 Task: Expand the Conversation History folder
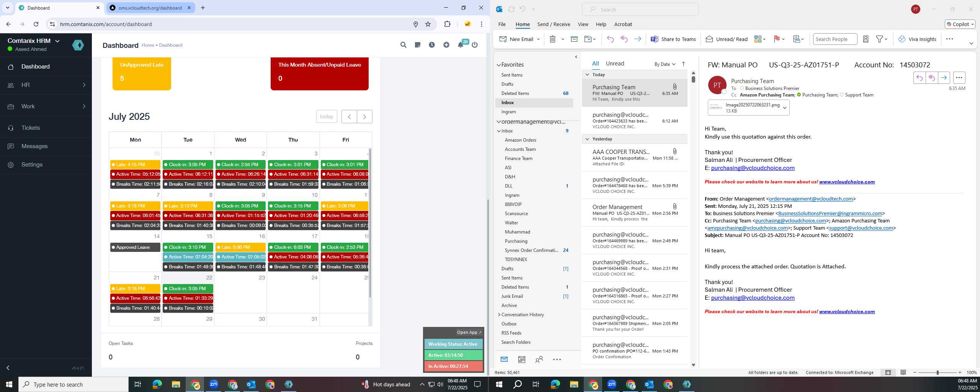pyautogui.click(x=499, y=315)
